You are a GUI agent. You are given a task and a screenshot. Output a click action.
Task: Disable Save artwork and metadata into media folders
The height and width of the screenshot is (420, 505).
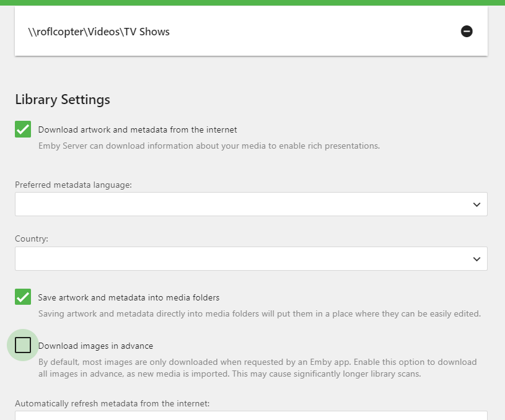[x=23, y=297]
